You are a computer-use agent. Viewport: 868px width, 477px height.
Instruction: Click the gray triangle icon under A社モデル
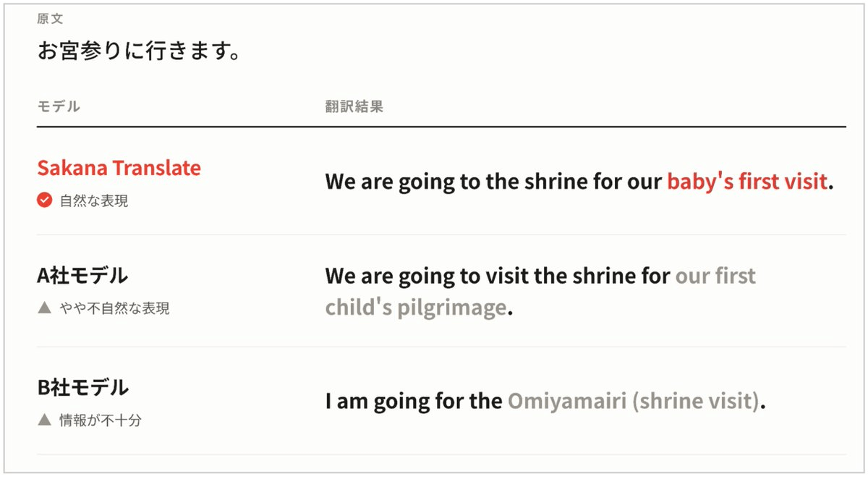click(x=44, y=308)
